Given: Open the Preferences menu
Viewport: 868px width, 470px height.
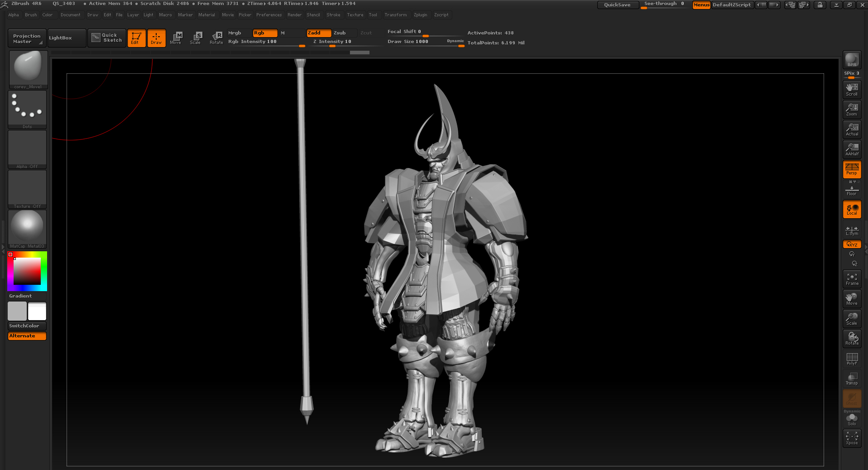Looking at the screenshot, I should [269, 15].
